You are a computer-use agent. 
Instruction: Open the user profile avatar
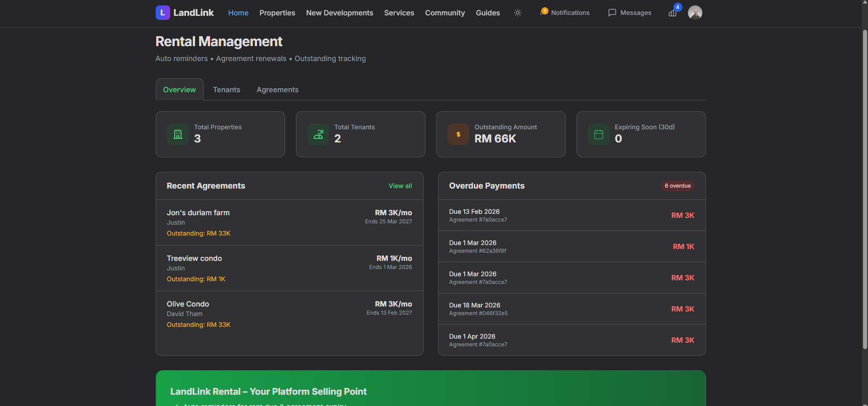coord(695,13)
